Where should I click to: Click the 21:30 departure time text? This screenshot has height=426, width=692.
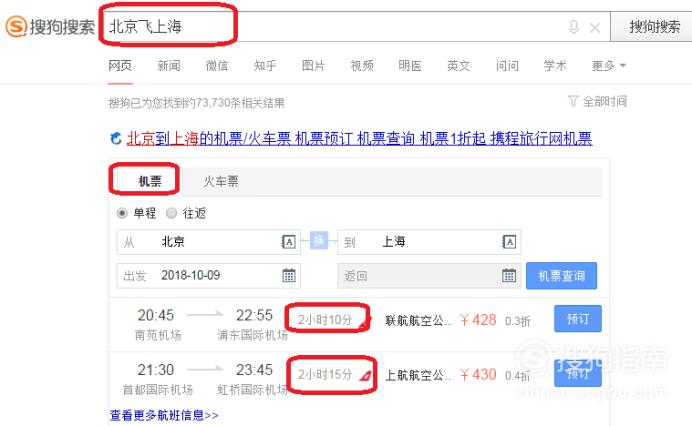(156, 370)
